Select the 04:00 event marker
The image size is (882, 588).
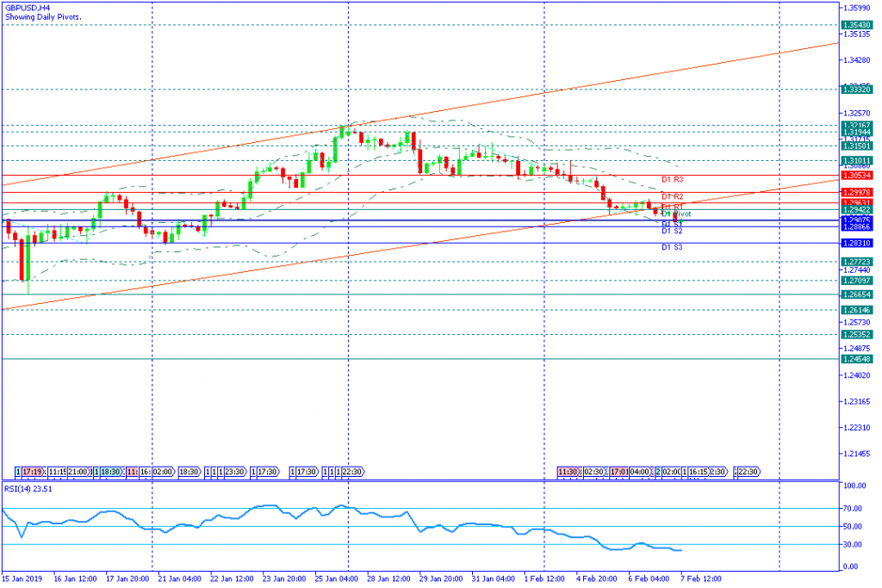coord(640,472)
